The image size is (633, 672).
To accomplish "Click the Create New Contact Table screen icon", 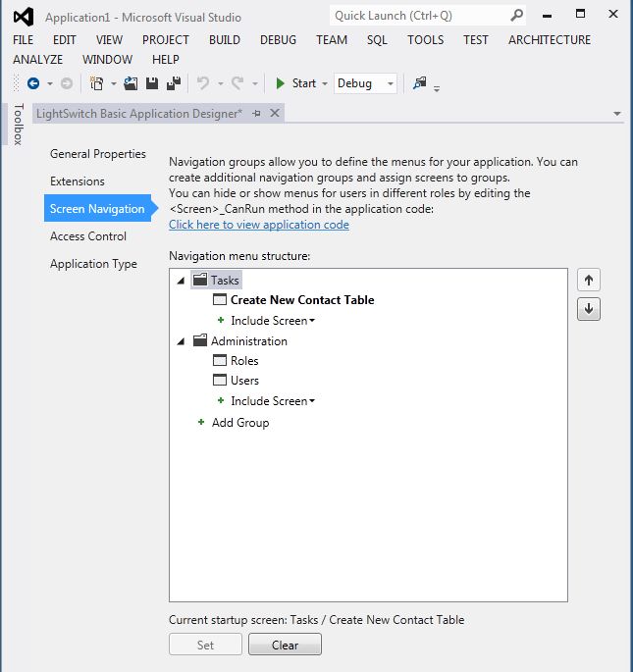I will [x=220, y=299].
